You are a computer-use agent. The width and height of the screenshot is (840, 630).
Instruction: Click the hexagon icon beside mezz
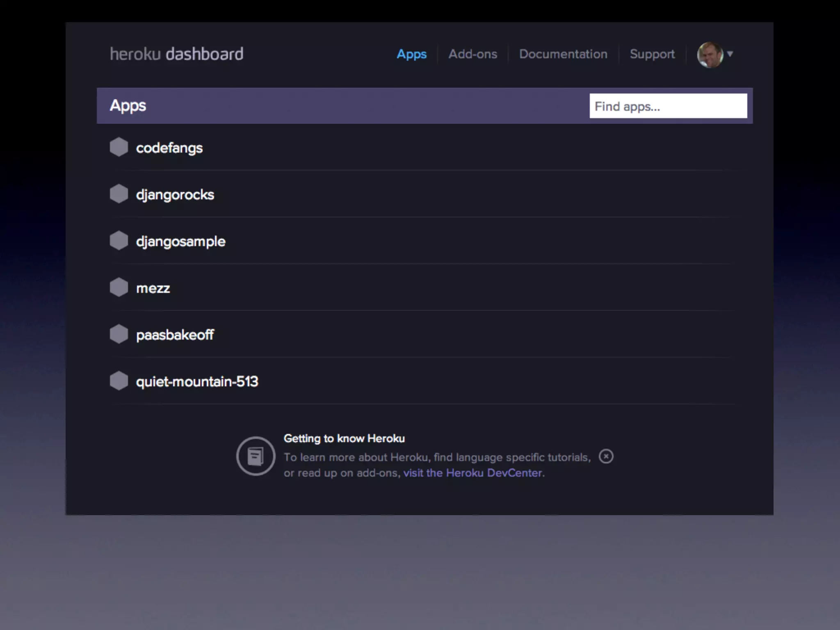coord(119,287)
